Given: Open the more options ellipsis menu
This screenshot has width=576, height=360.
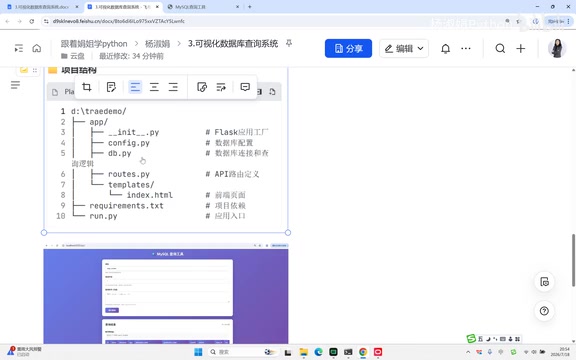Looking at the screenshot, I should click(x=466, y=48).
